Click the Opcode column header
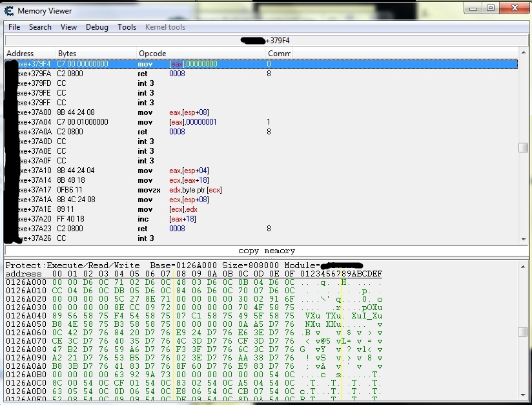This screenshot has width=532, height=405. pyautogui.click(x=152, y=54)
